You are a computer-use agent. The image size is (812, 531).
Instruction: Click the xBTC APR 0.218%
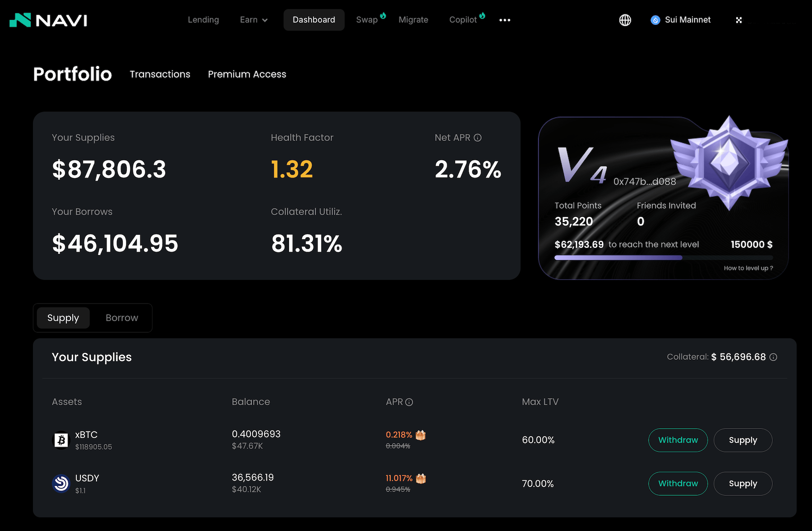click(x=399, y=435)
